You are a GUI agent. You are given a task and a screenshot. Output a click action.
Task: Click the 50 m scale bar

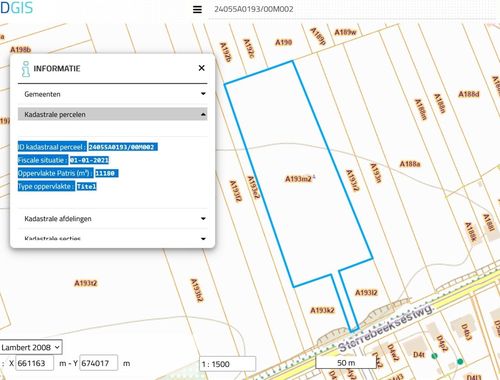click(x=346, y=363)
